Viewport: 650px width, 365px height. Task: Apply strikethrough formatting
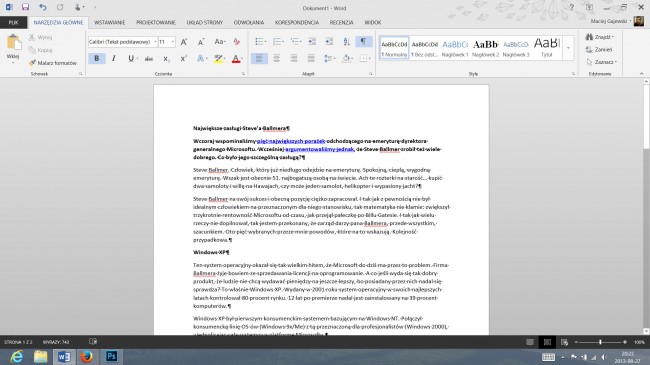click(x=148, y=58)
